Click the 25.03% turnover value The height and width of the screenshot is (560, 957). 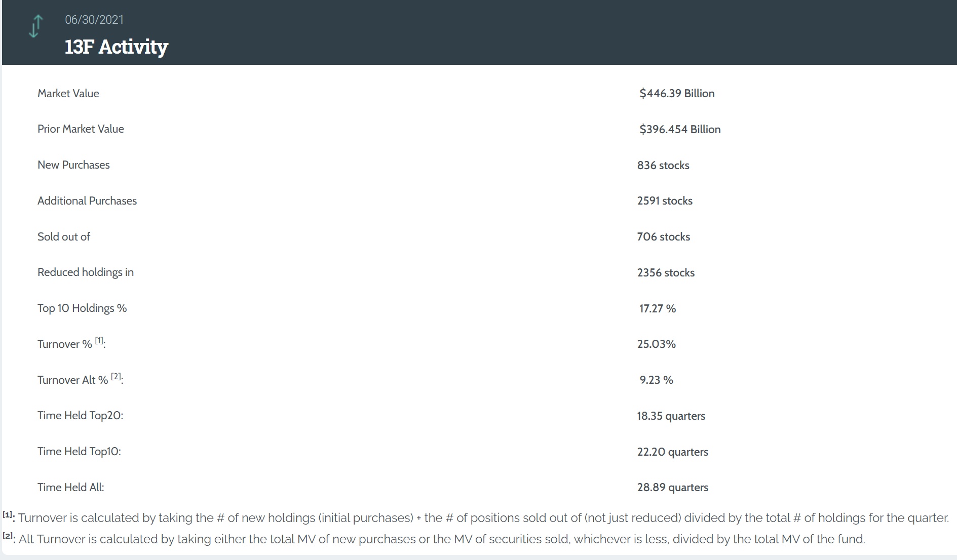[657, 344]
